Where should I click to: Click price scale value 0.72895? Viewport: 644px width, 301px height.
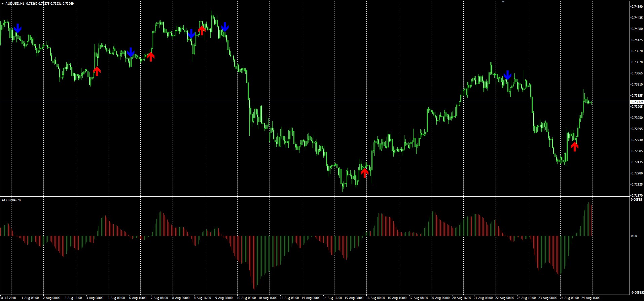click(x=637, y=129)
